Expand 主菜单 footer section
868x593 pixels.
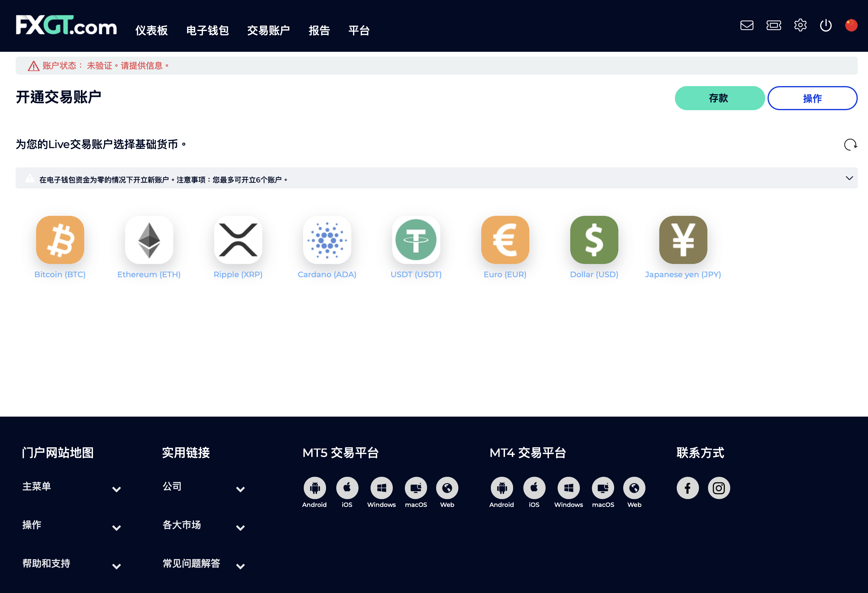(116, 489)
